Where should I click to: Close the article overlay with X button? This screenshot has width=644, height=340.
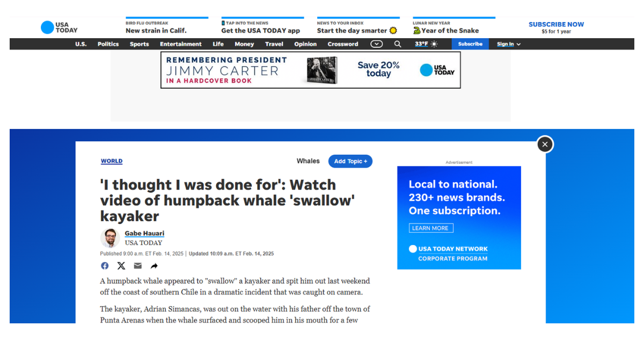point(545,144)
